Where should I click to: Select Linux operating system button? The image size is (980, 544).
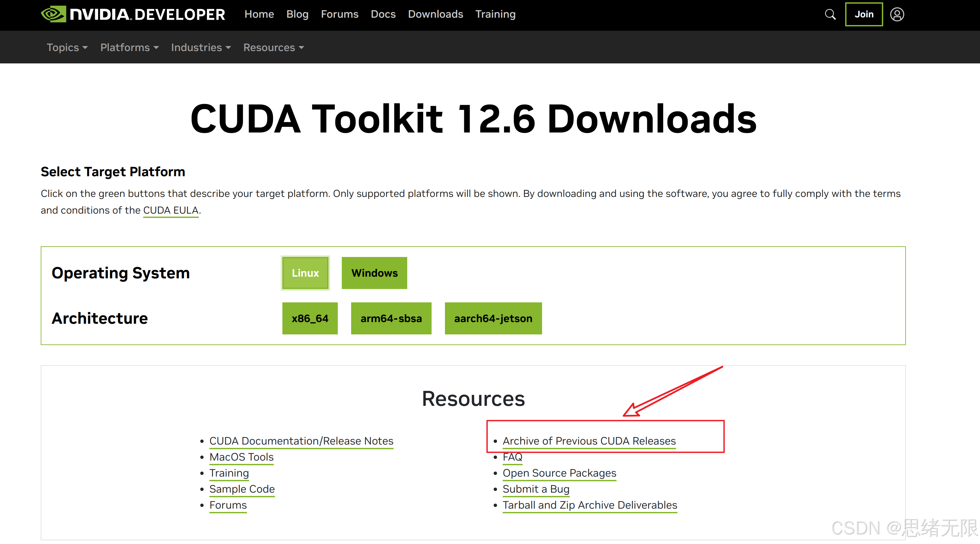pos(305,273)
